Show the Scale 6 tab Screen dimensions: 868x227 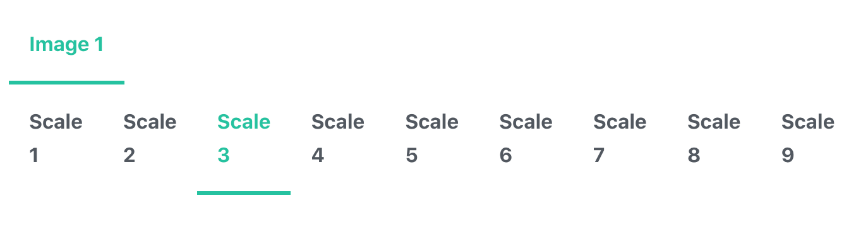click(x=526, y=138)
